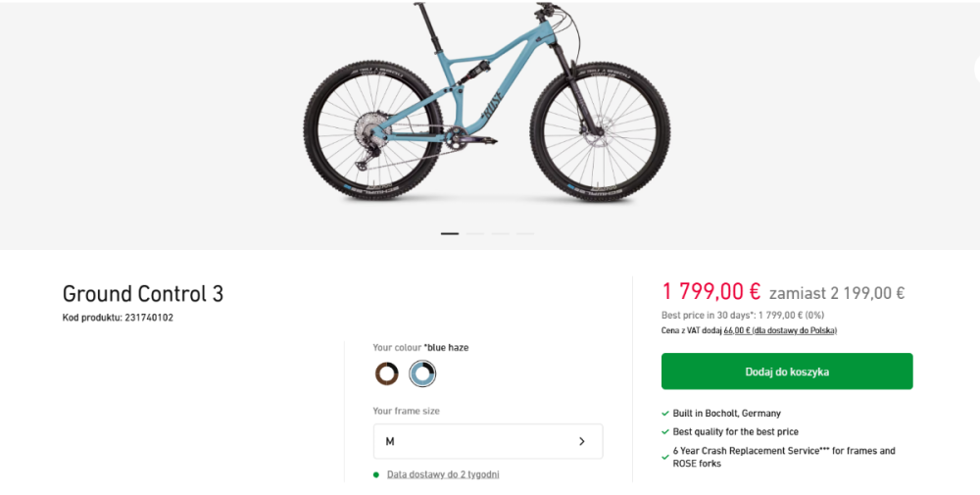Viewport: 980px width, 495px height.
Task: Select the brown colour swatch
Action: click(x=387, y=373)
